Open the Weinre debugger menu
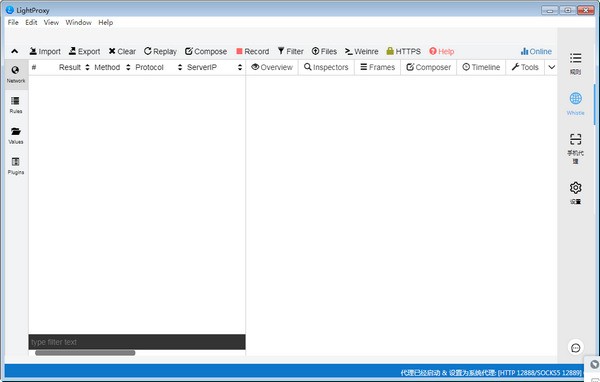 (361, 51)
